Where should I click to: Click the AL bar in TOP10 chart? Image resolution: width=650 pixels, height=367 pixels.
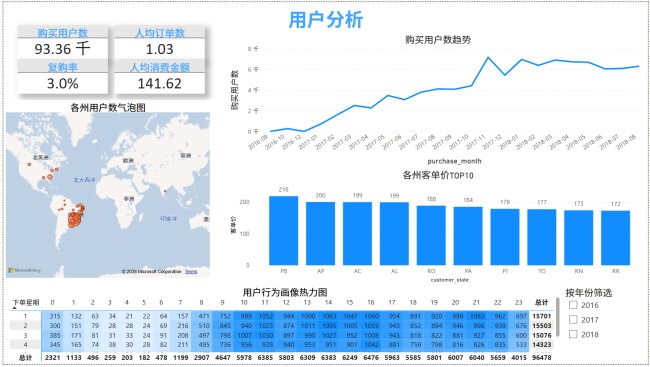point(394,233)
